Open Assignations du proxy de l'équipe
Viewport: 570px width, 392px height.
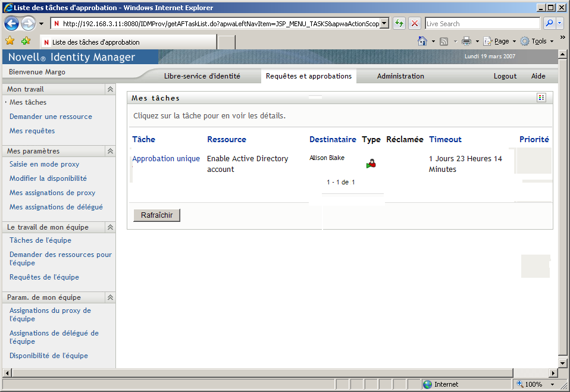click(x=50, y=315)
